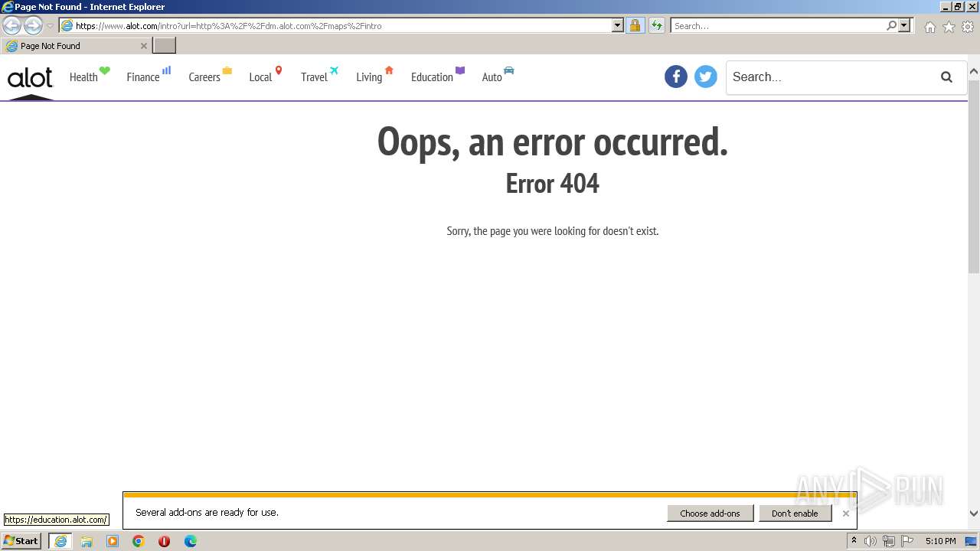Open the Auto section

point(498,76)
